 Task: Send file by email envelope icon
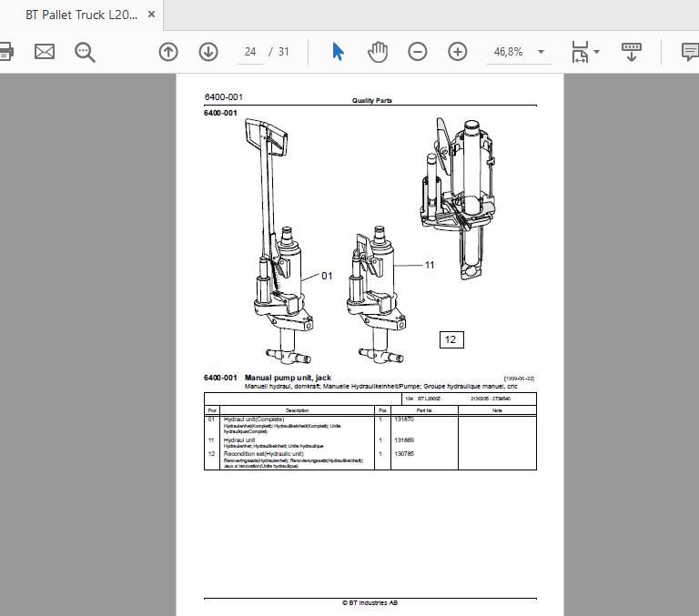tap(45, 52)
